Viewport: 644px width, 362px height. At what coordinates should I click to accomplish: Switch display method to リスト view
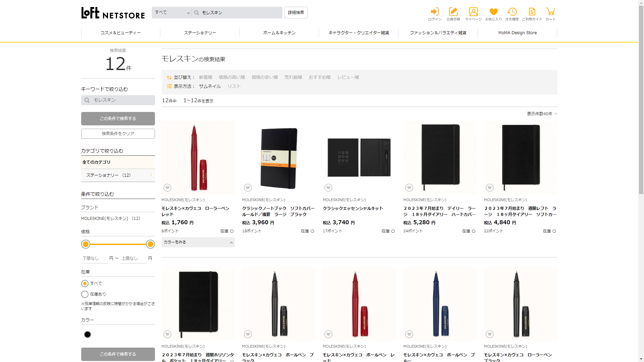coord(234,86)
